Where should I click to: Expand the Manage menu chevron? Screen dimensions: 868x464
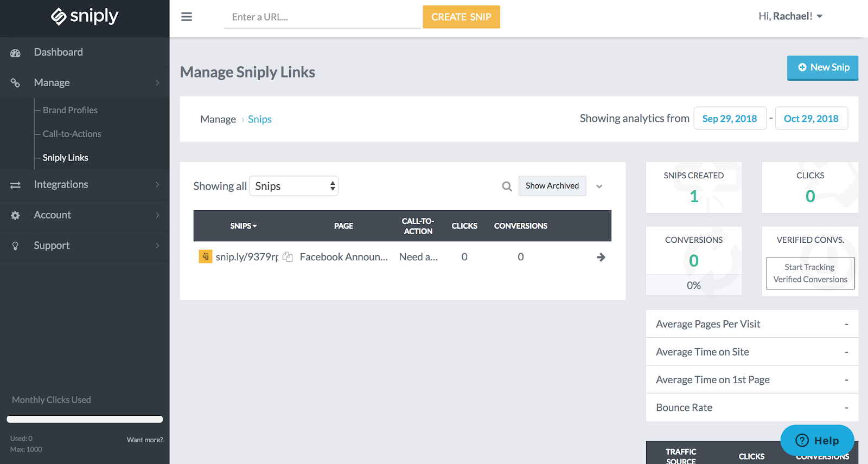click(157, 83)
